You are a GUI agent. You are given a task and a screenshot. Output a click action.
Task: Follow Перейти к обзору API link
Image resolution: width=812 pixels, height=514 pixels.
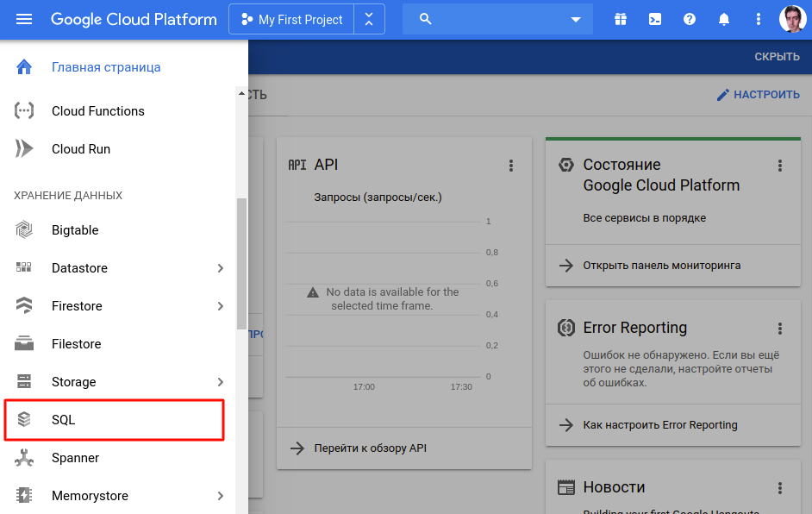click(371, 448)
